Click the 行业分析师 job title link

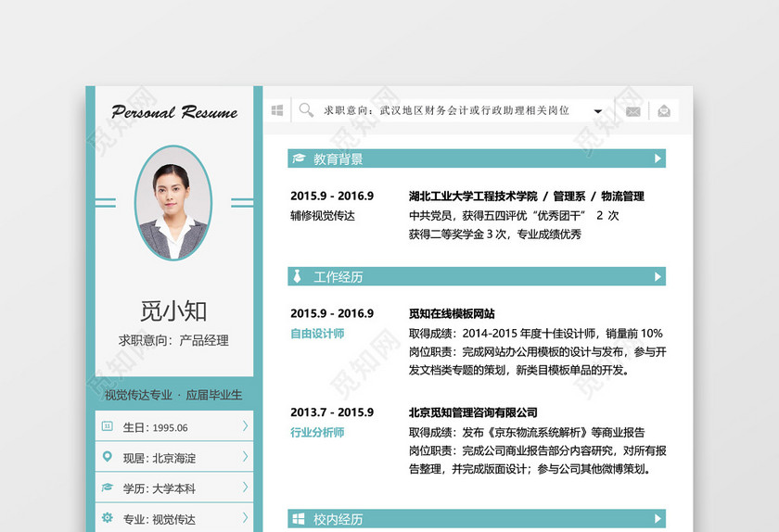click(317, 432)
